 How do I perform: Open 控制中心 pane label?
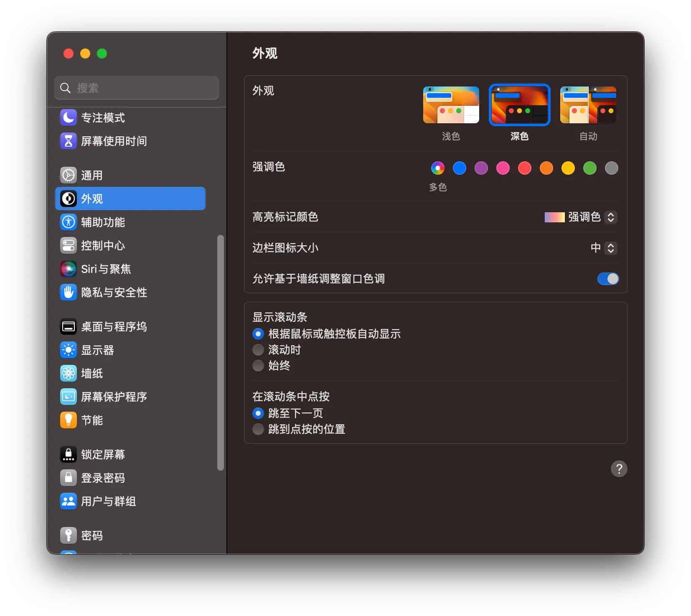(103, 246)
